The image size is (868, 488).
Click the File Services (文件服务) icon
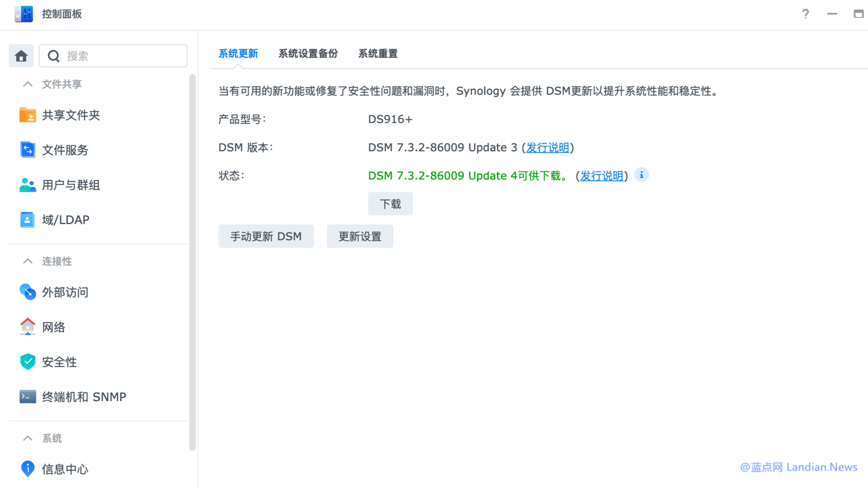pos(28,150)
